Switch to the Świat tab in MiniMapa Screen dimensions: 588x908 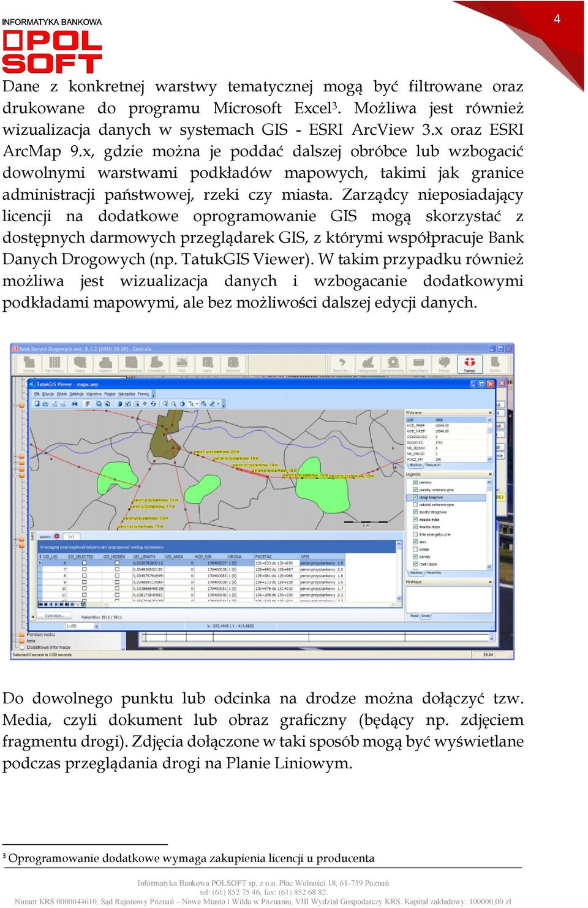tap(426, 616)
